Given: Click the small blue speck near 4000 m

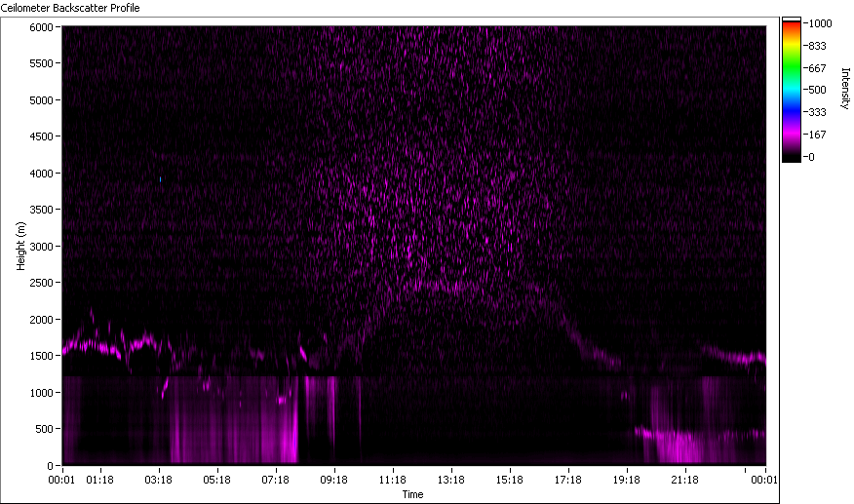Looking at the screenshot, I should 160,179.
